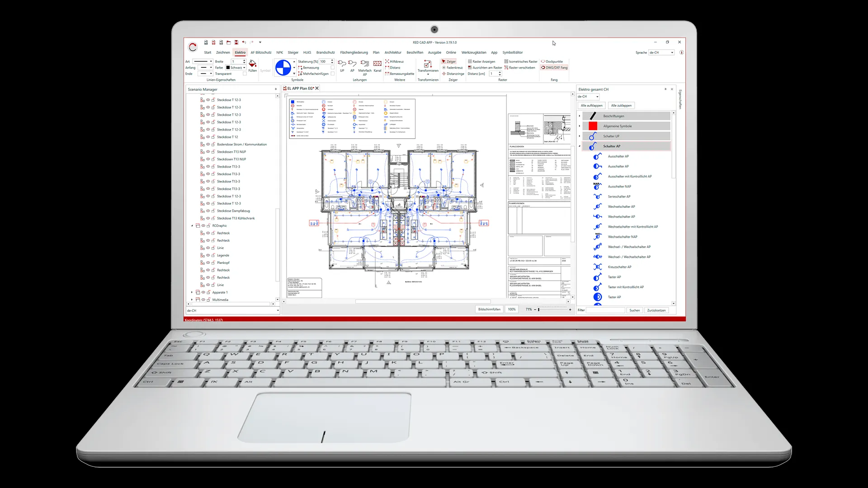Toggle visibility of Steckdose Dampfabzug
The image size is (868, 488).
pyautogui.click(x=208, y=211)
